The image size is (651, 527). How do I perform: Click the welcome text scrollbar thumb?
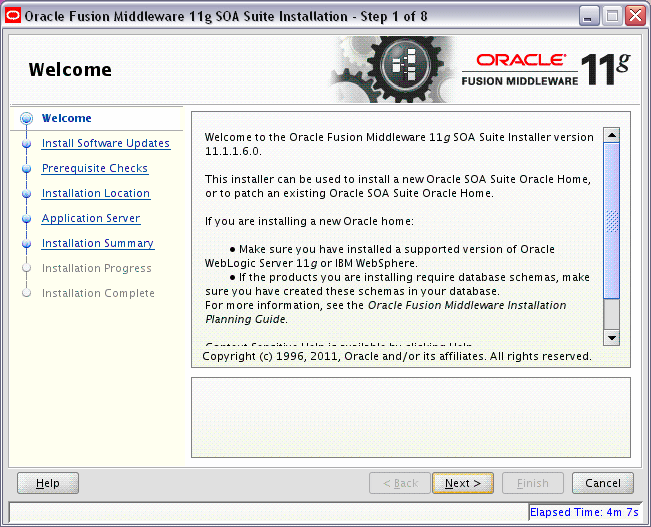pyautogui.click(x=612, y=221)
